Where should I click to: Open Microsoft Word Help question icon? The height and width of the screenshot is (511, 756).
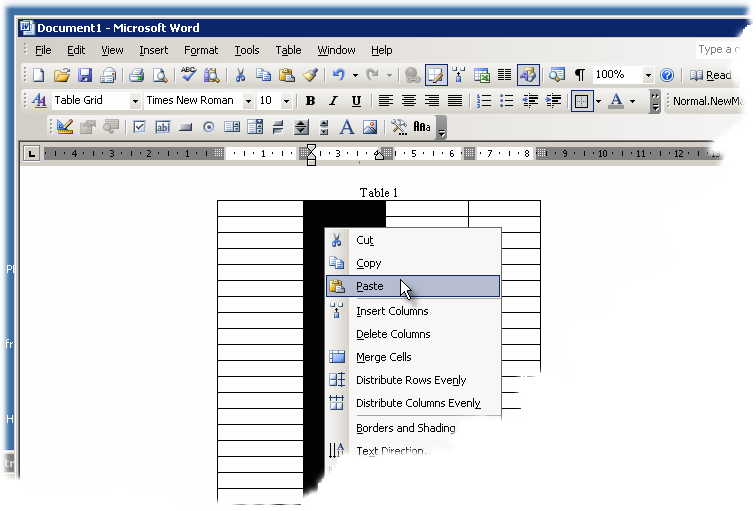(667, 75)
